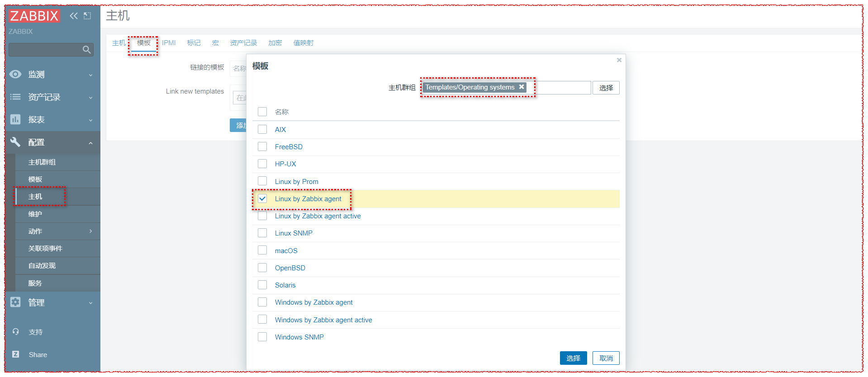868x377 pixels.
Task: Check the Windows by Zabbix agent checkbox
Action: coord(262,302)
